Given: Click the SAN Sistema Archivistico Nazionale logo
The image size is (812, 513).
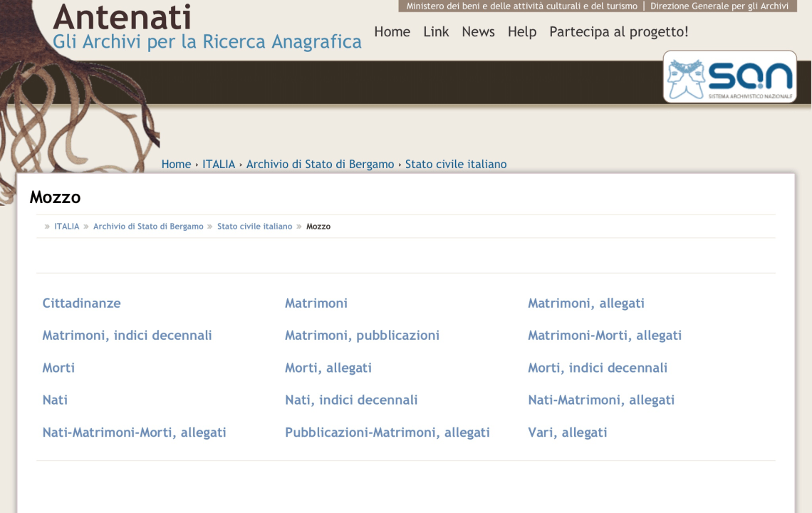Looking at the screenshot, I should pos(729,76).
